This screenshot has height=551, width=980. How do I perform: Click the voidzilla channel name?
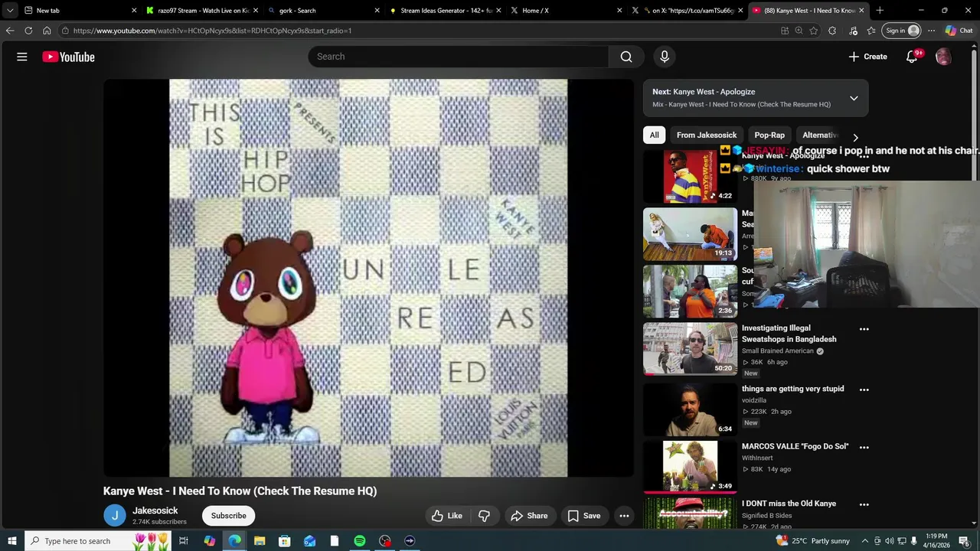[754, 400]
